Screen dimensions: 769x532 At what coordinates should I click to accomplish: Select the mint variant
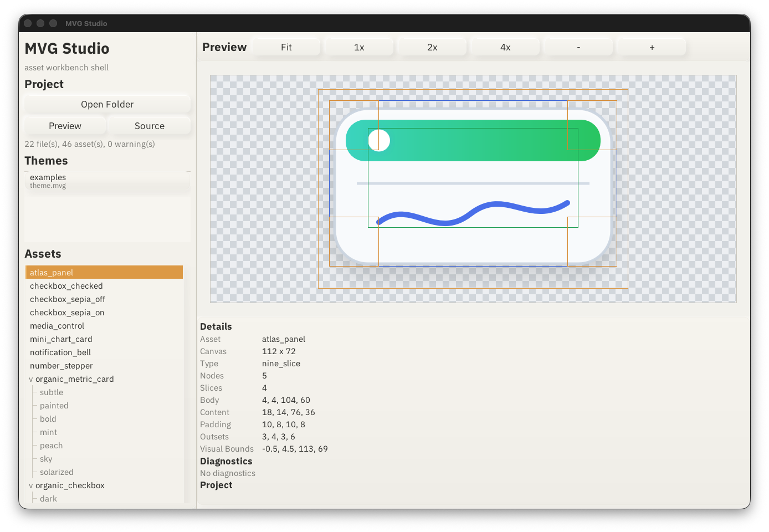coord(48,432)
